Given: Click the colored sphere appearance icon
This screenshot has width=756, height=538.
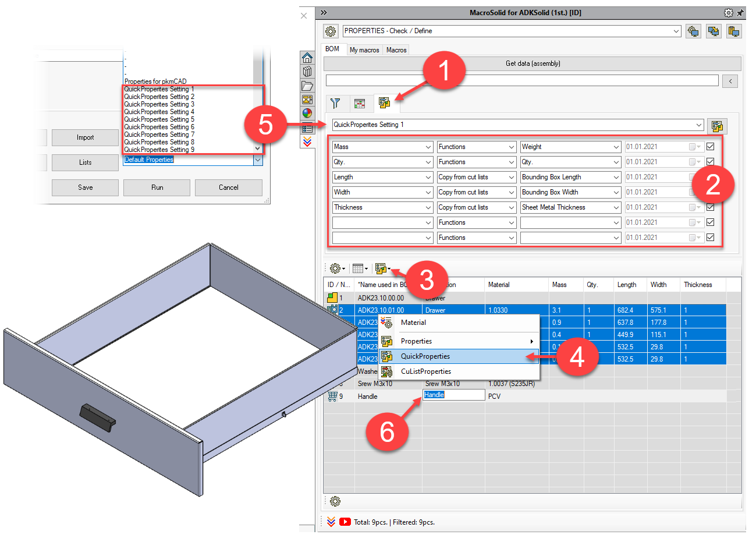Looking at the screenshot, I should coord(307,114).
